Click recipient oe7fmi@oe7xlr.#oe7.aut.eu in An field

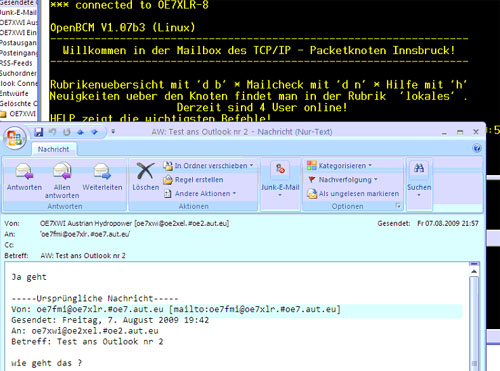tap(85, 234)
